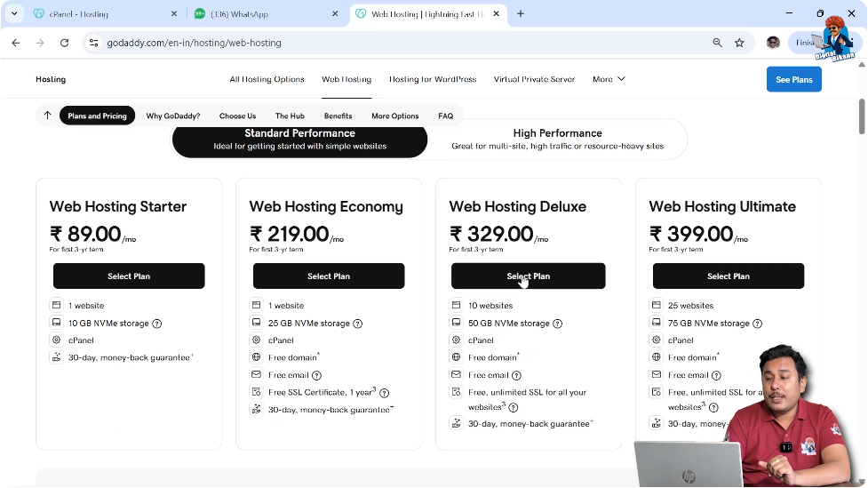Click Economy Free domain globe icon
Screen dimensions: 868x488
[x=256, y=357]
